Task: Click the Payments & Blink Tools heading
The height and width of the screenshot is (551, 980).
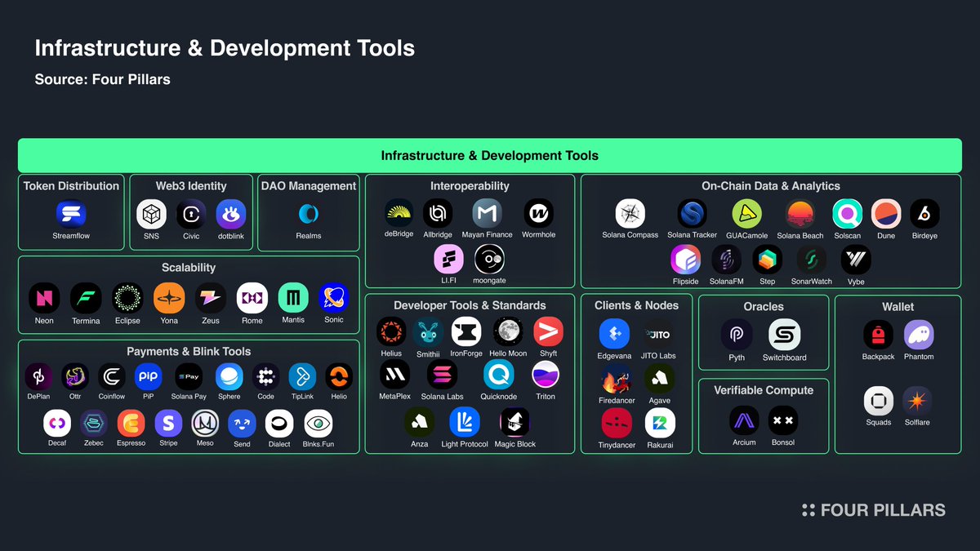Action: tap(189, 351)
